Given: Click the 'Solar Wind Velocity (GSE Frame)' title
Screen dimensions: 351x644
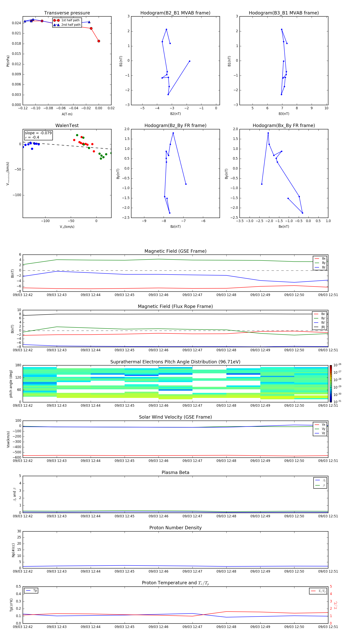Looking at the screenshot, I should click(x=175, y=417).
